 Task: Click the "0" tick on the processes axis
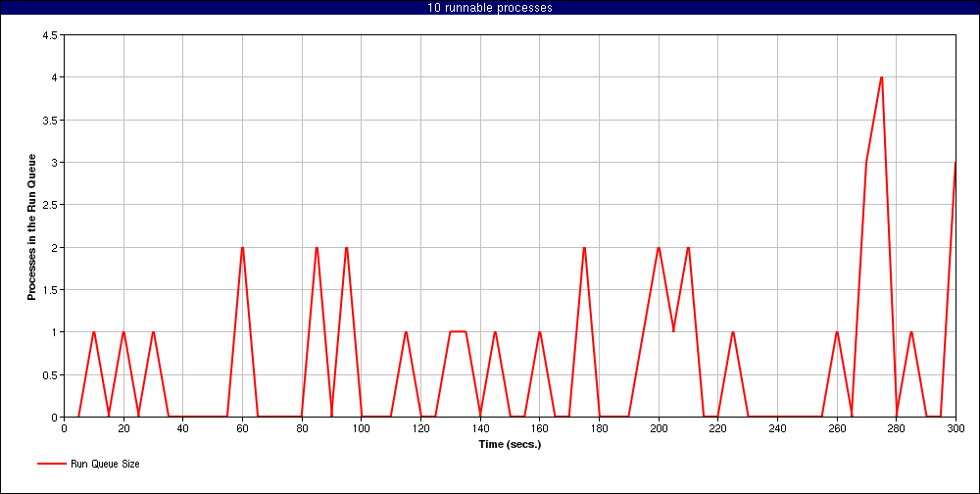pyautogui.click(x=54, y=418)
